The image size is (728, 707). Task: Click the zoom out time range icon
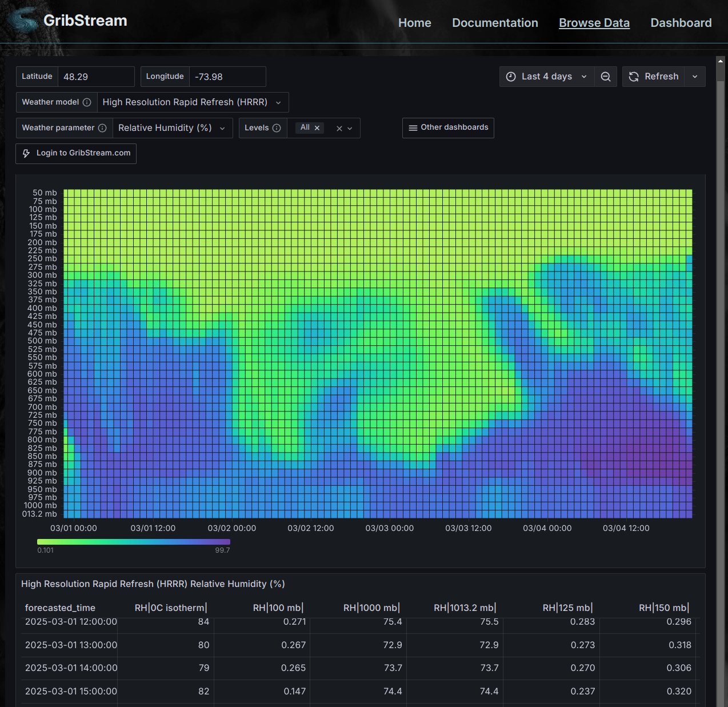[606, 77]
